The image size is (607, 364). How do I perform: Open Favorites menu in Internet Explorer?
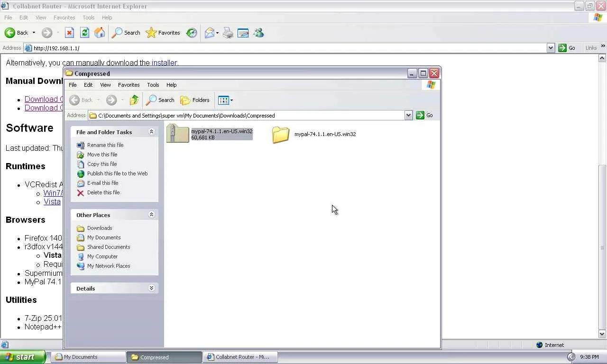(64, 18)
